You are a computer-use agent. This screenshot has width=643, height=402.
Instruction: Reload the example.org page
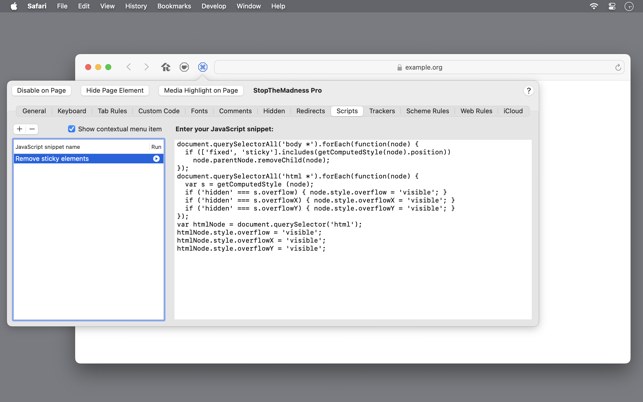click(618, 67)
